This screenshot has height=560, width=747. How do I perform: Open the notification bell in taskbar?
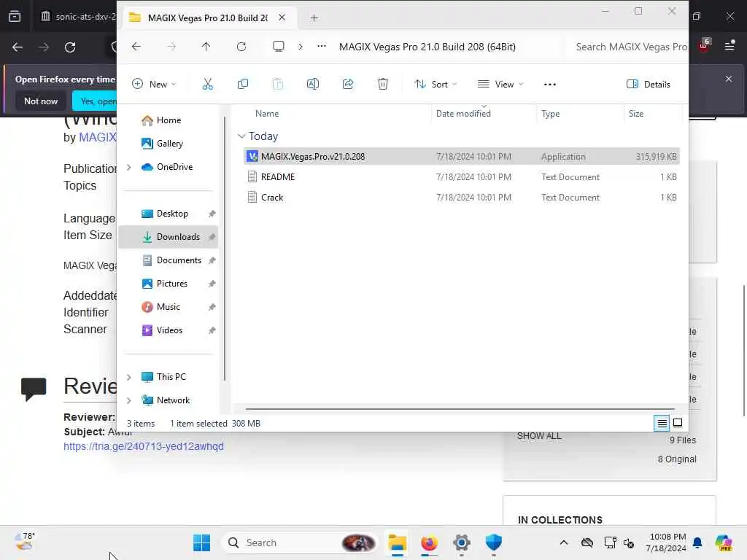pos(697,542)
